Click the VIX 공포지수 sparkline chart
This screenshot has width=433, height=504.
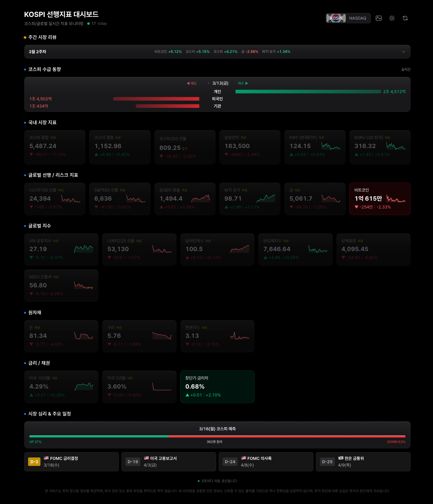[84, 249]
